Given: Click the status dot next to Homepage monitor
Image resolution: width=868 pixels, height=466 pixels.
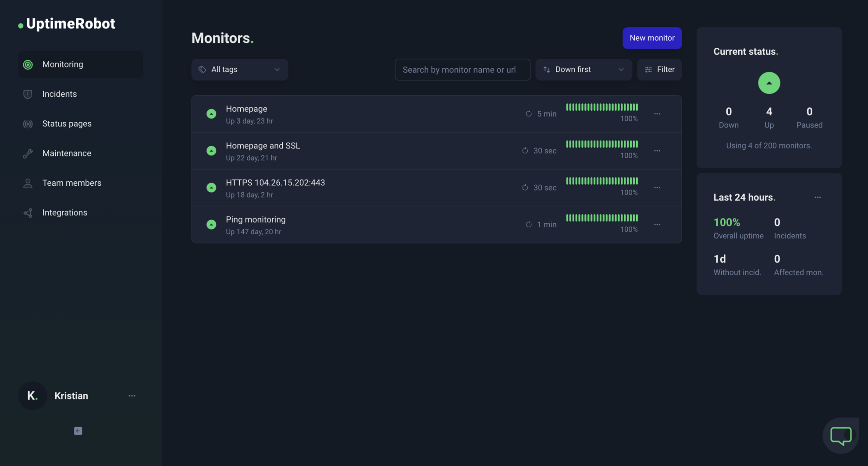Looking at the screenshot, I should tap(211, 113).
